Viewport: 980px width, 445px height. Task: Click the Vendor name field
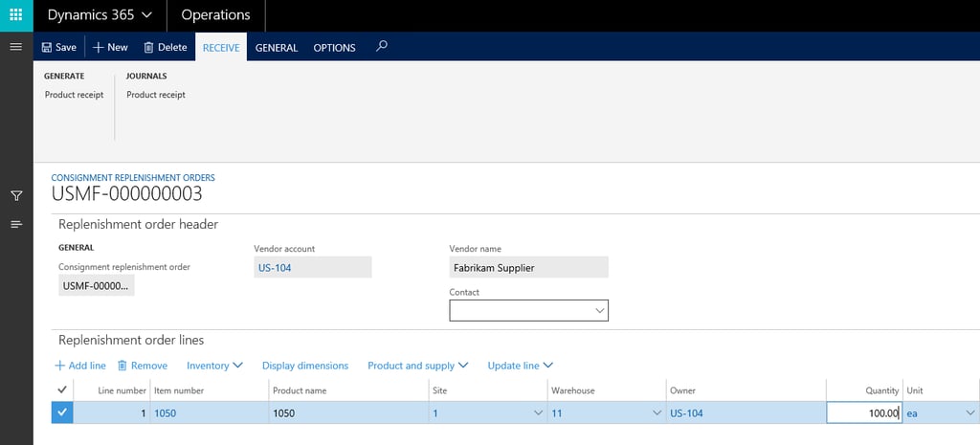coord(528,268)
